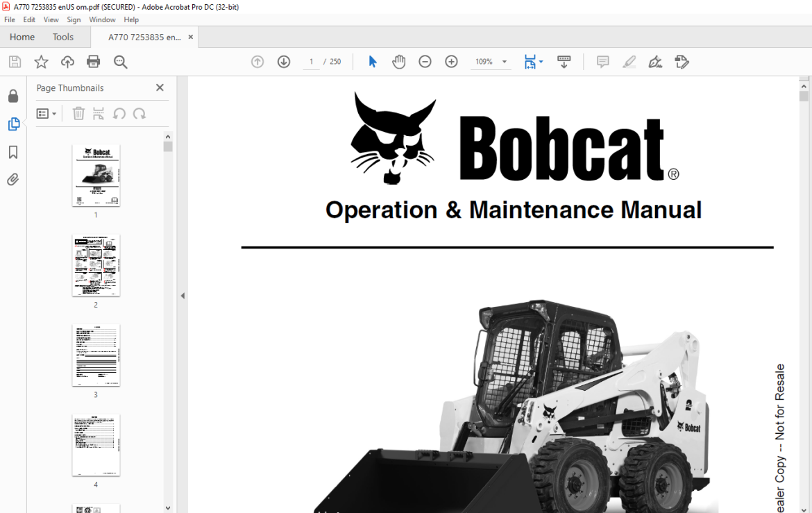Go to next page arrow

pos(284,62)
